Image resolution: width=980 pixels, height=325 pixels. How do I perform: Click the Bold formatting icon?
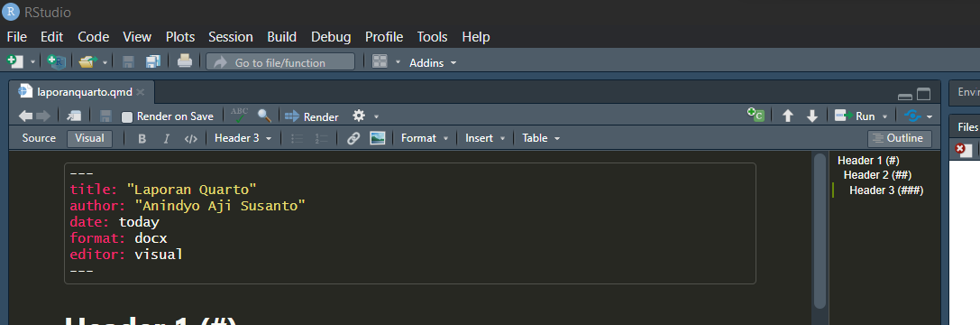click(x=142, y=138)
